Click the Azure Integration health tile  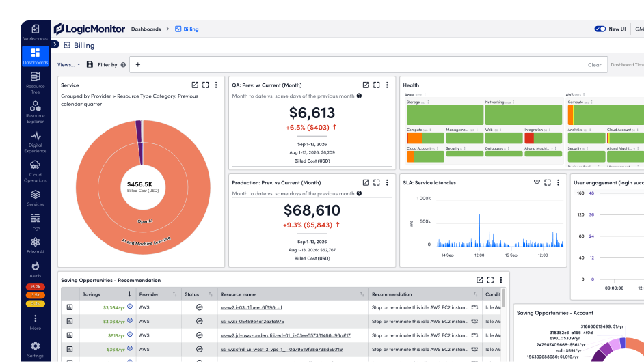point(543,138)
